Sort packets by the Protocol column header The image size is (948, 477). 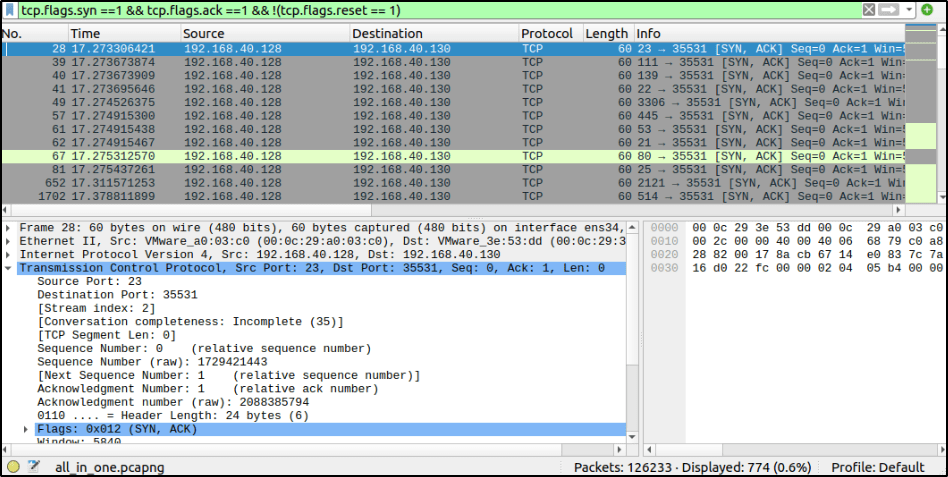click(x=547, y=34)
